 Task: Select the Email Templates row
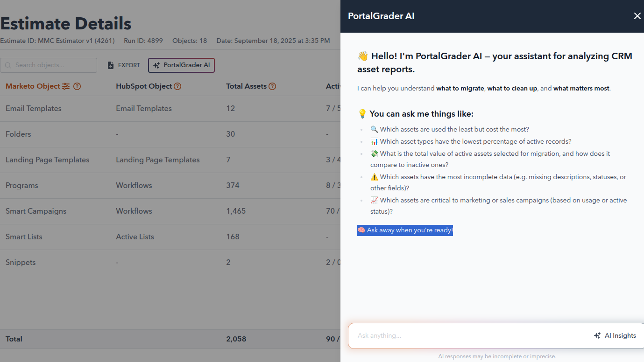point(34,108)
